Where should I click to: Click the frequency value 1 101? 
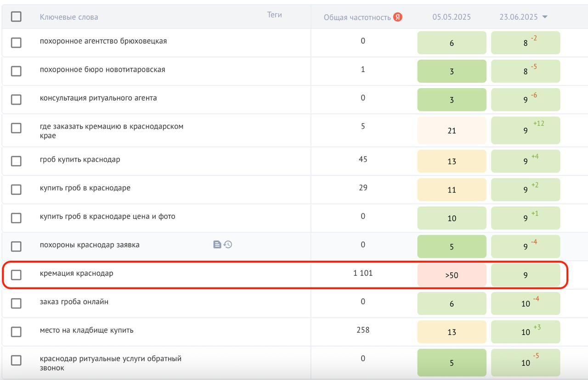tap(363, 273)
